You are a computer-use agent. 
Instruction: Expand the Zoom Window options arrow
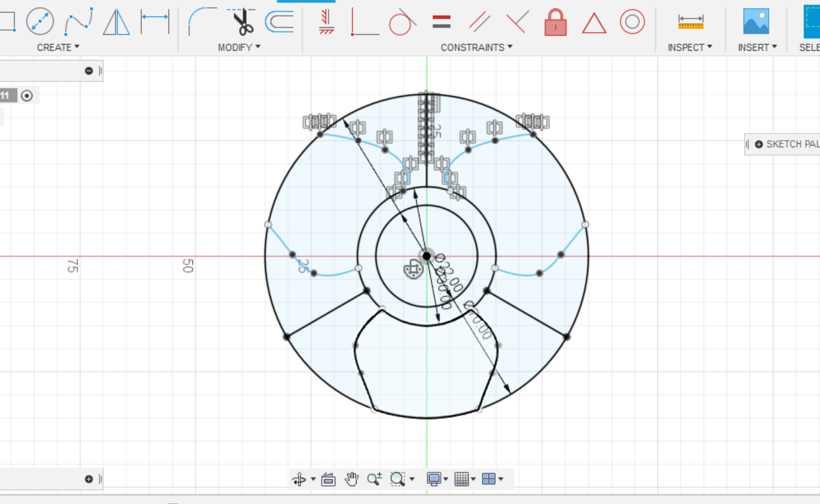point(412,479)
